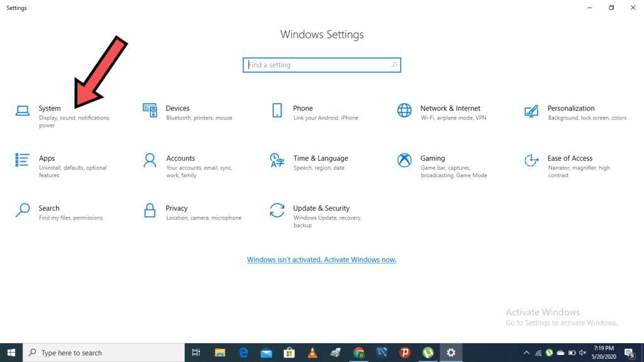Expand hidden system tray icons chevron
644x362 pixels.
[526, 353]
